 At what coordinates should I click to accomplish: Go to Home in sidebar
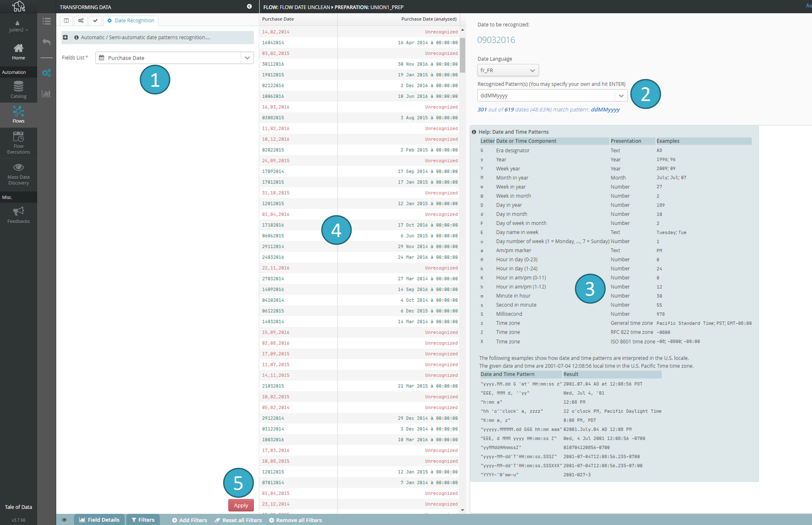coord(18,52)
